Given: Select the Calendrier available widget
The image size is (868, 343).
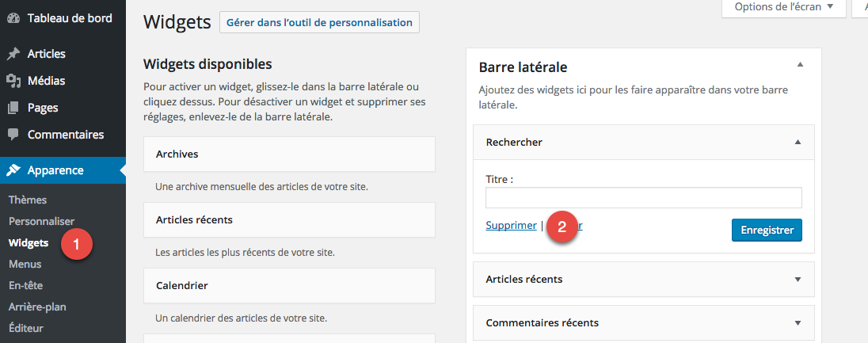Looking at the screenshot, I should [x=290, y=285].
